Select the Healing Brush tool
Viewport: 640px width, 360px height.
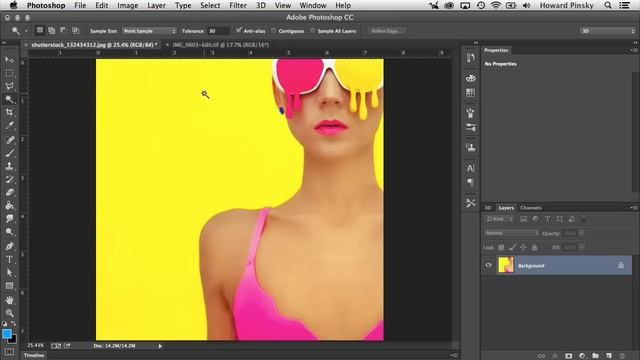click(x=9, y=140)
